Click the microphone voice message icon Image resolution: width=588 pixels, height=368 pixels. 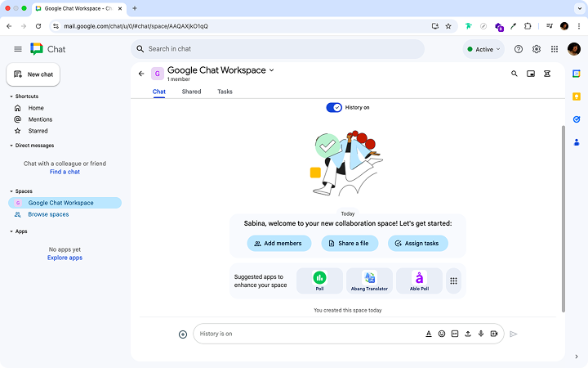click(x=481, y=334)
